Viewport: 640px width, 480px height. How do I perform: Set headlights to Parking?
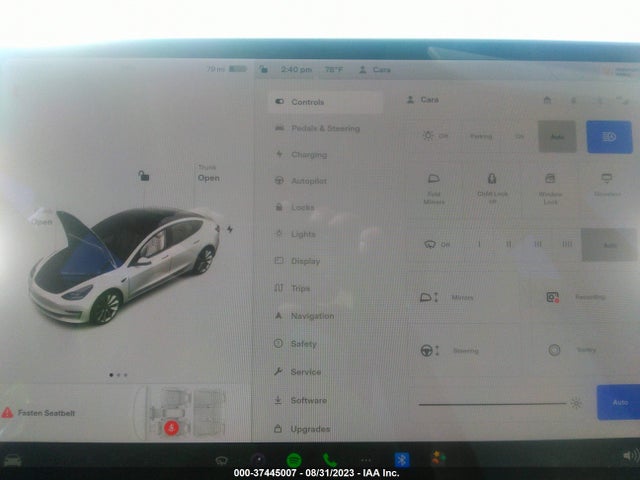point(481,136)
